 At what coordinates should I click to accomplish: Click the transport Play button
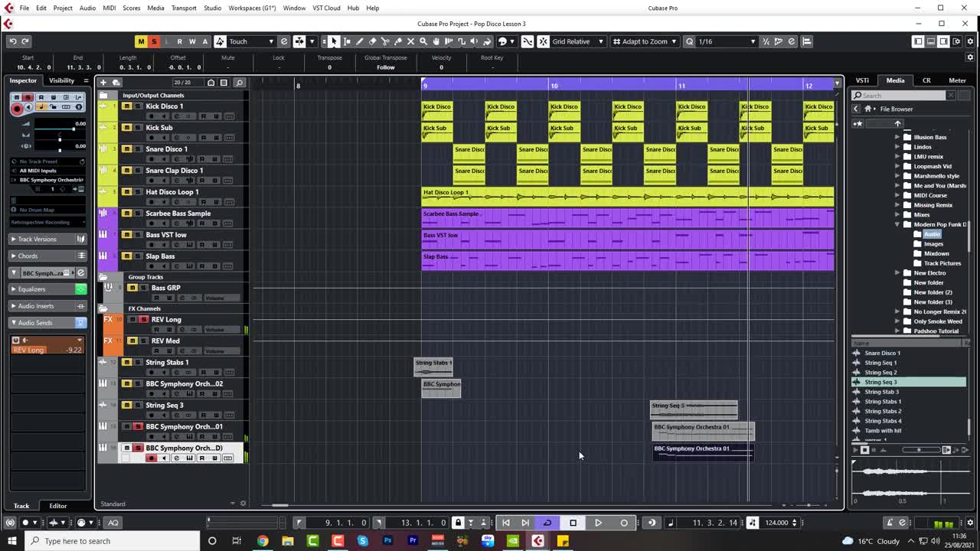click(598, 523)
